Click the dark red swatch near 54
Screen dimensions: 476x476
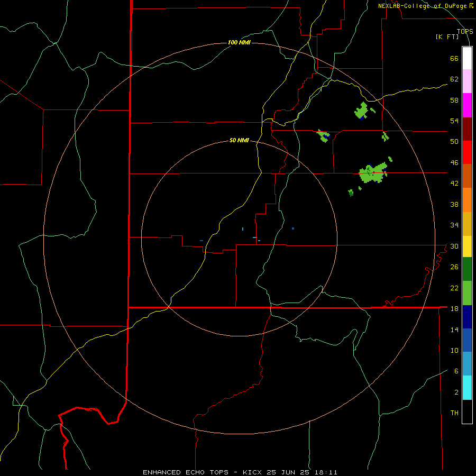click(x=467, y=129)
